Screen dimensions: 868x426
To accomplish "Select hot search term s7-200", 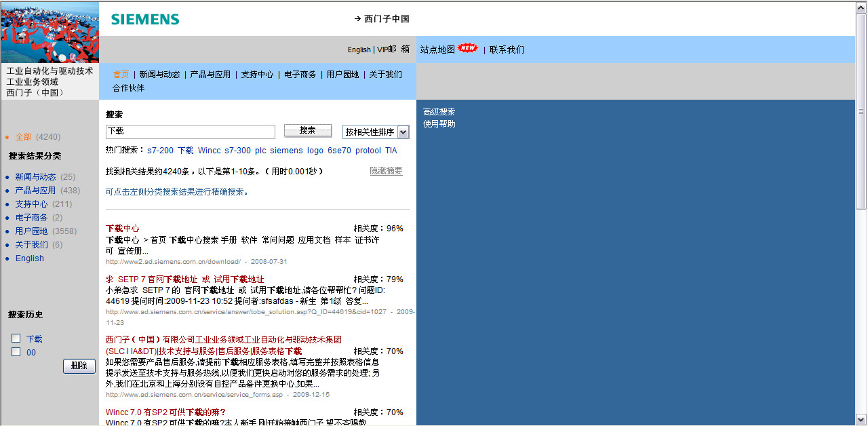I will point(161,151).
